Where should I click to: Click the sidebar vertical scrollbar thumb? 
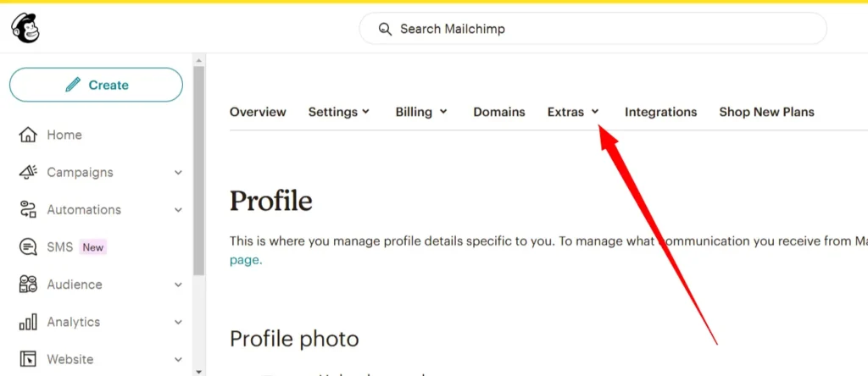click(x=199, y=171)
